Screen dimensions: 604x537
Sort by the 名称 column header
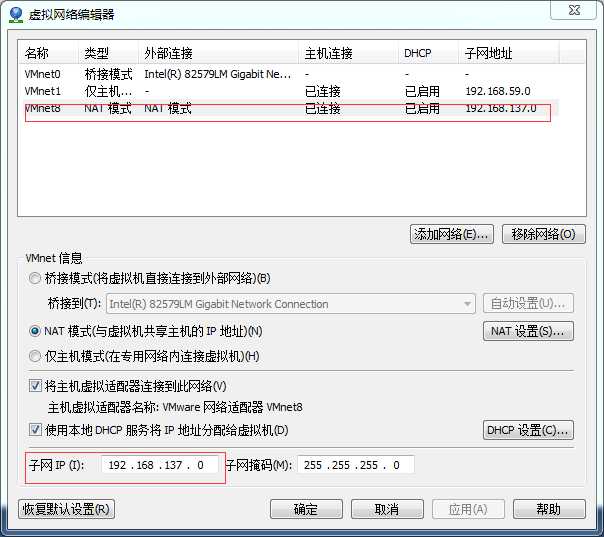coord(48,53)
